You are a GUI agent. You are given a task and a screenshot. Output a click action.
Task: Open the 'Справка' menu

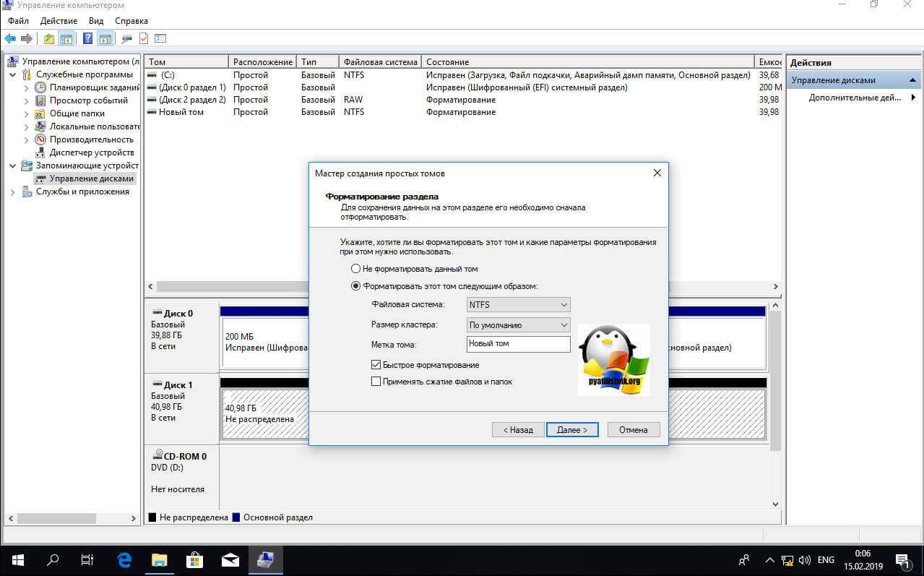[x=131, y=21]
